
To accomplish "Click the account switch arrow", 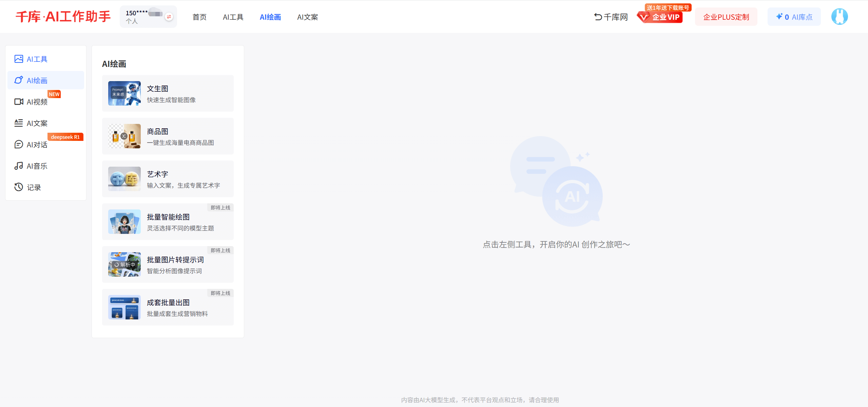I will (x=169, y=16).
